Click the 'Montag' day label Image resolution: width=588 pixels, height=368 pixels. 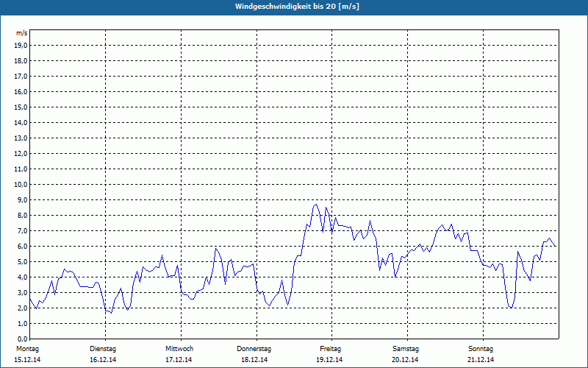[x=27, y=349]
